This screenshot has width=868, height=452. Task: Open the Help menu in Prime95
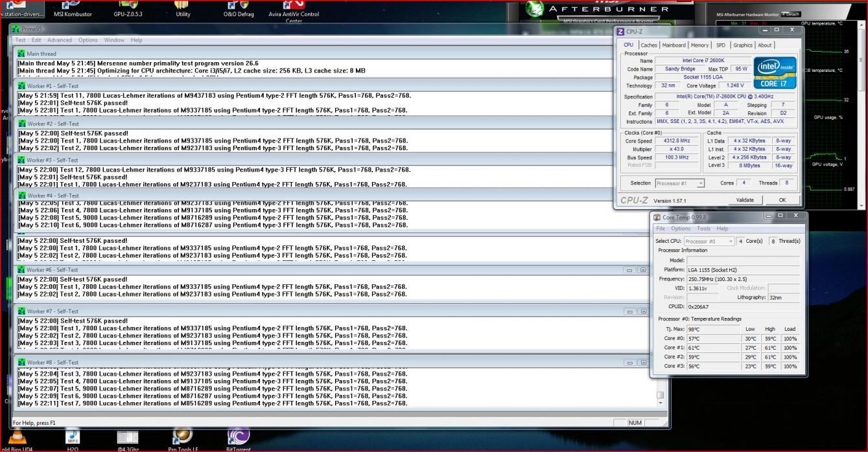(x=136, y=40)
